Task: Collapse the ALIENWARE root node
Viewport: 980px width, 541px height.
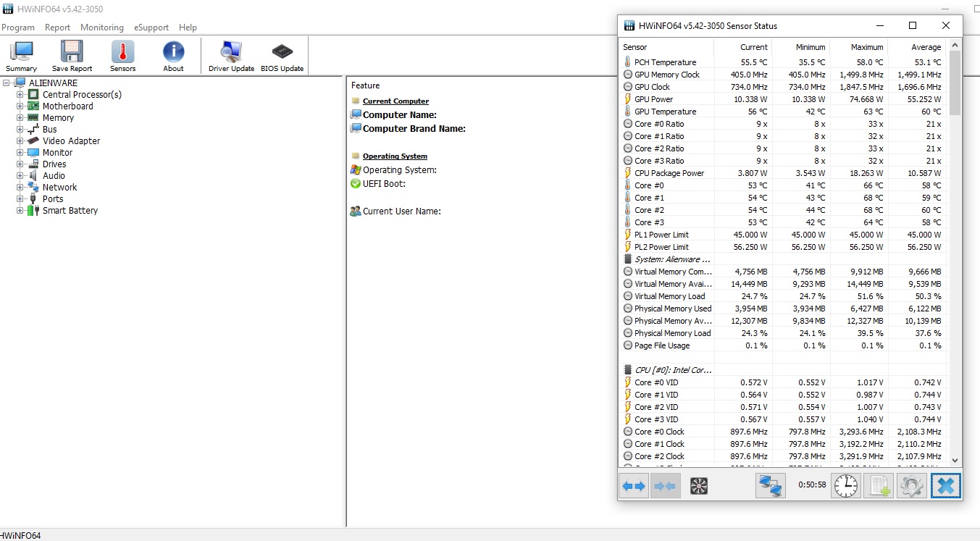Action: click(x=7, y=83)
